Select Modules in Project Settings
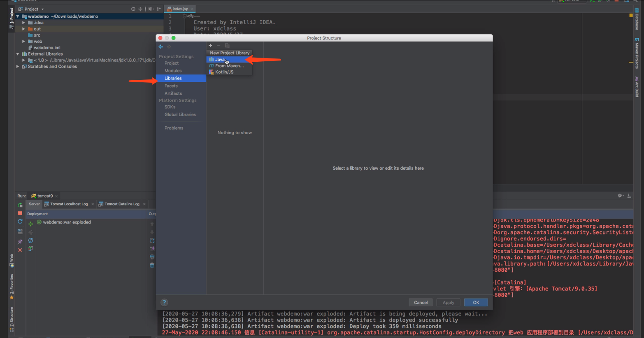This screenshot has height=338, width=644. [173, 71]
